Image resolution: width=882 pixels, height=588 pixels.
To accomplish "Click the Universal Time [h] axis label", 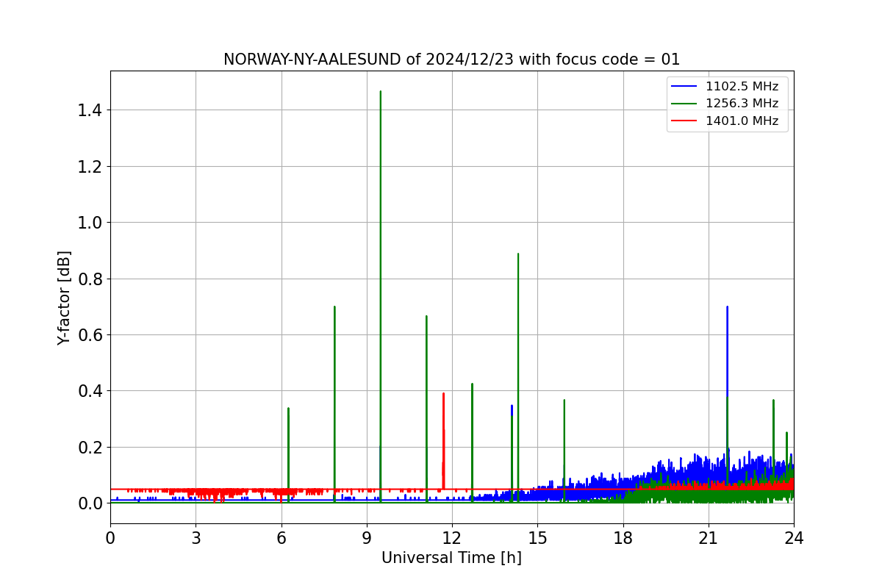I will coord(451,558).
